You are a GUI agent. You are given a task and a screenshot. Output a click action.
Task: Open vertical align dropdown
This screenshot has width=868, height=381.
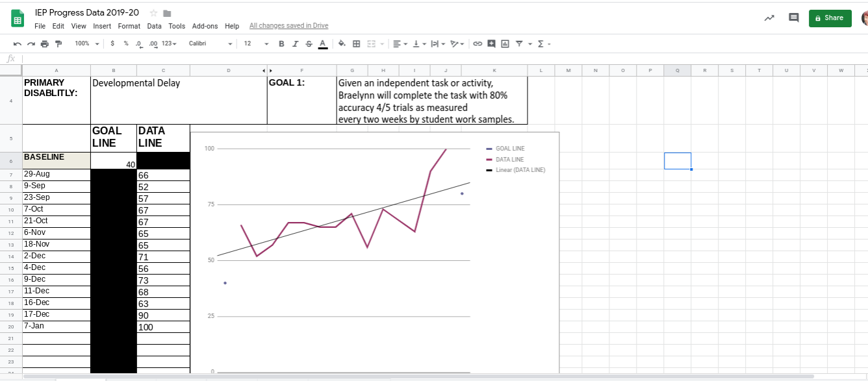(418, 43)
